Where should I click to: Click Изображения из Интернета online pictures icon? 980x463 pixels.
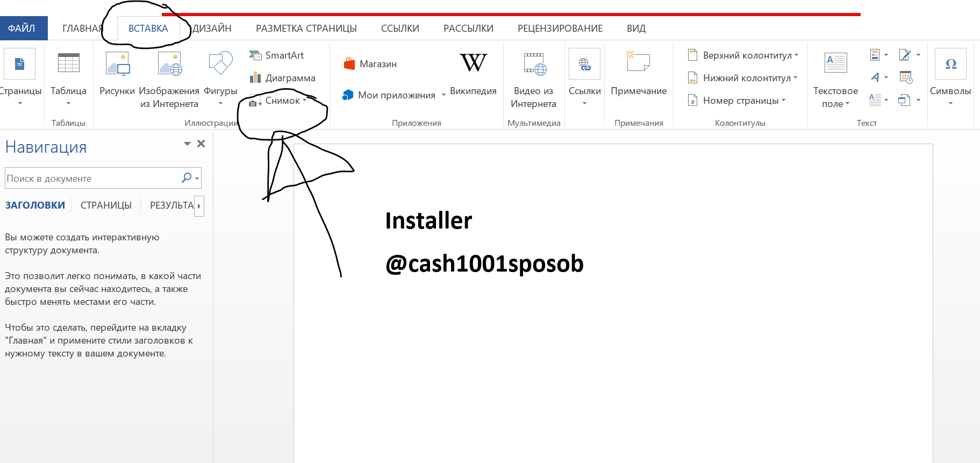170,63
